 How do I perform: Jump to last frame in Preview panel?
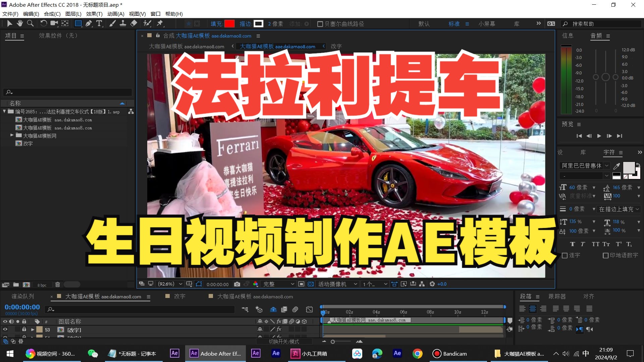tap(620, 136)
